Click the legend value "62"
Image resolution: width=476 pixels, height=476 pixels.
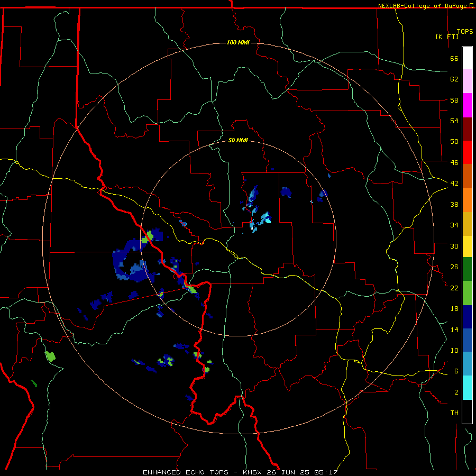(454, 79)
